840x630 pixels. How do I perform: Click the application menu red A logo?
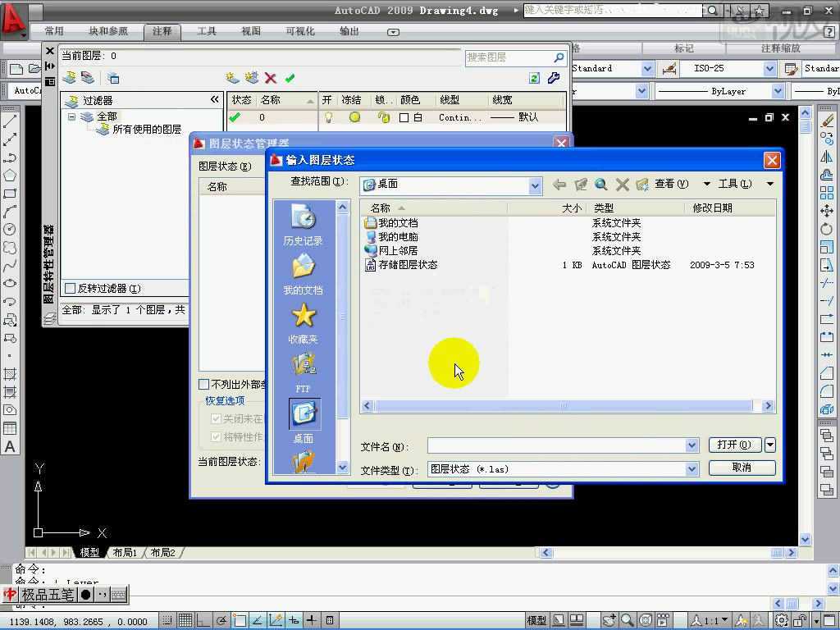pos(13,20)
